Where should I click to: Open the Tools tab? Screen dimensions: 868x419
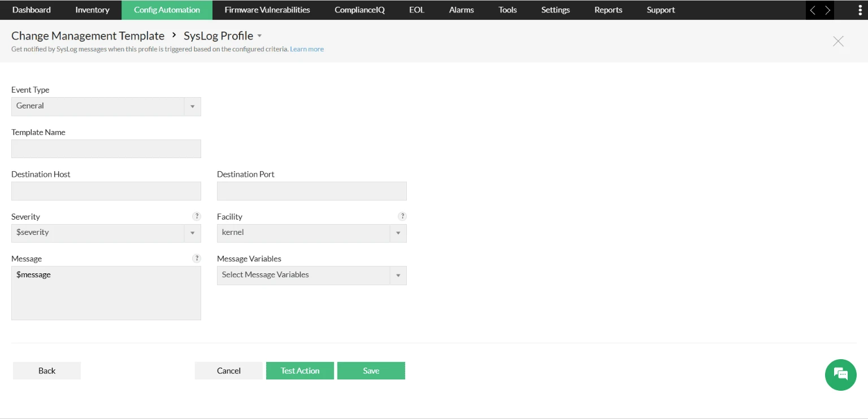point(507,10)
